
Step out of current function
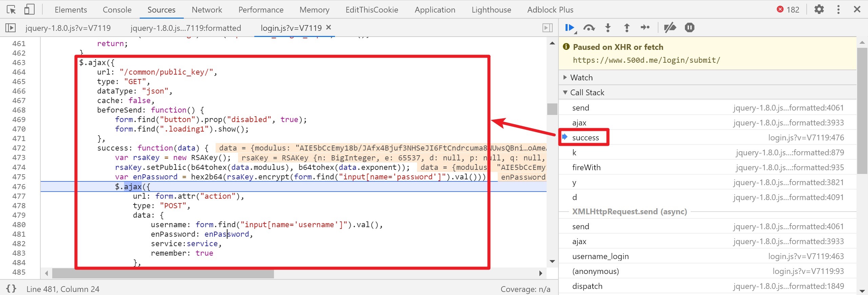[627, 27]
